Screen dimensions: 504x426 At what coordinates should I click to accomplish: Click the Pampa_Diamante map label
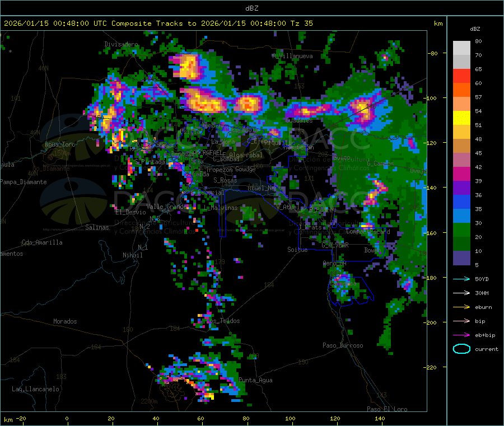click(x=23, y=182)
